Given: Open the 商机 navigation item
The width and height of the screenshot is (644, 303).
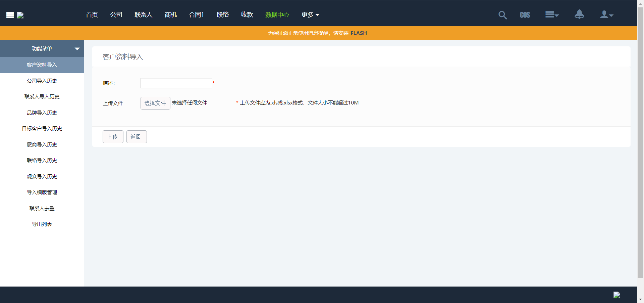Looking at the screenshot, I should point(171,15).
